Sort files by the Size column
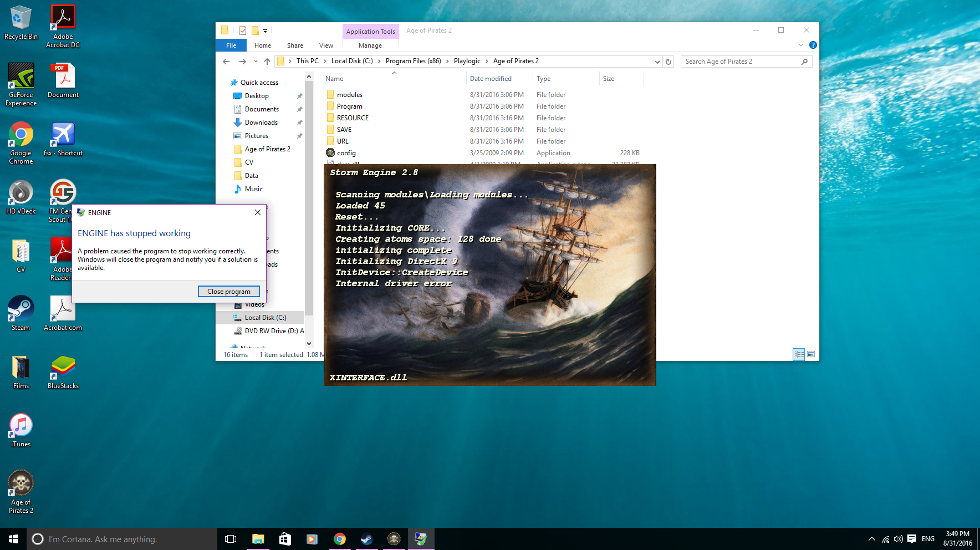 coord(621,79)
